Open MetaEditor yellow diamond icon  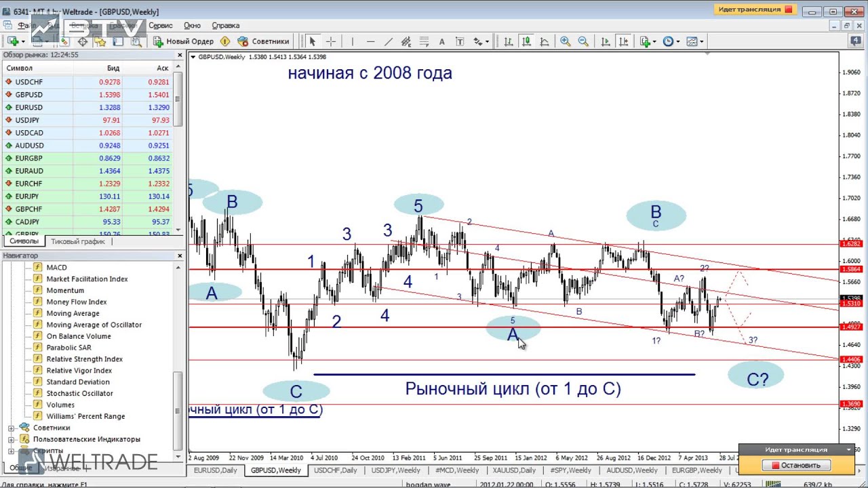tap(225, 41)
